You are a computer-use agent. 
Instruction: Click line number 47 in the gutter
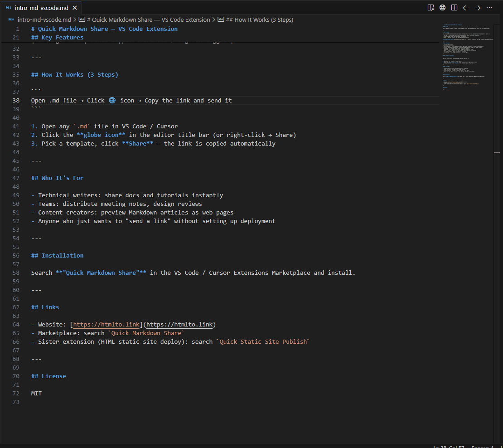[x=16, y=178]
